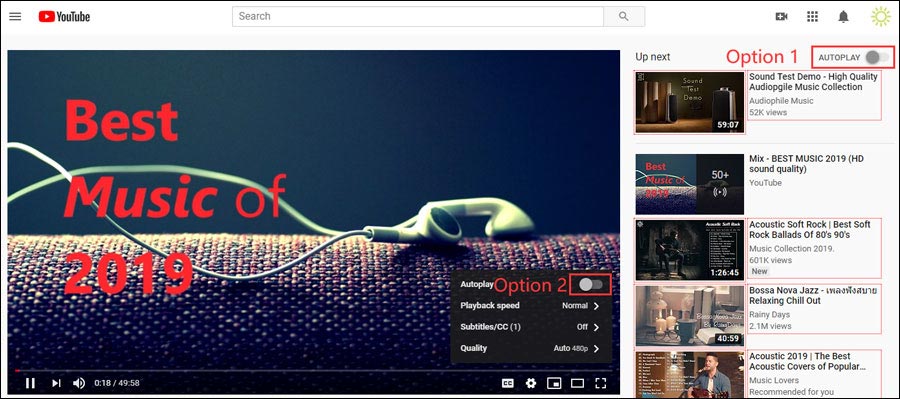Open Acoustic 2019 covers thumbnail
The height and width of the screenshot is (399, 900).
[x=689, y=375]
